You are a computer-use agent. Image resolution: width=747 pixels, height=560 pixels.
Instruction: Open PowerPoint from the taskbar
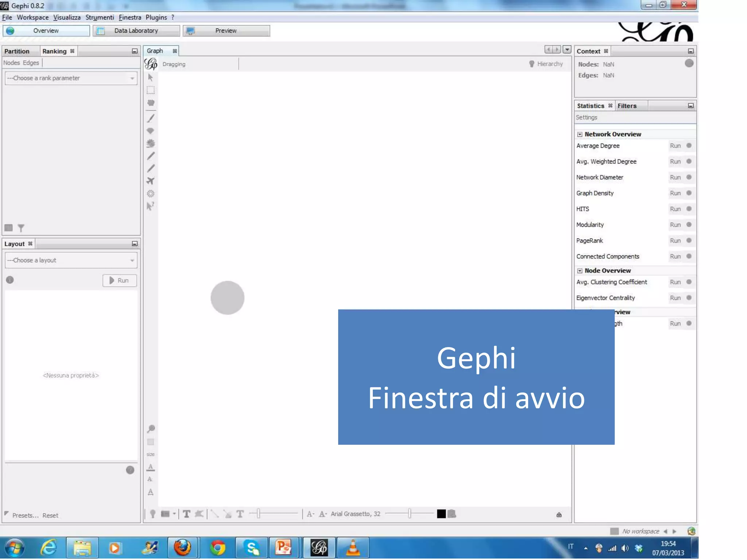point(283,548)
